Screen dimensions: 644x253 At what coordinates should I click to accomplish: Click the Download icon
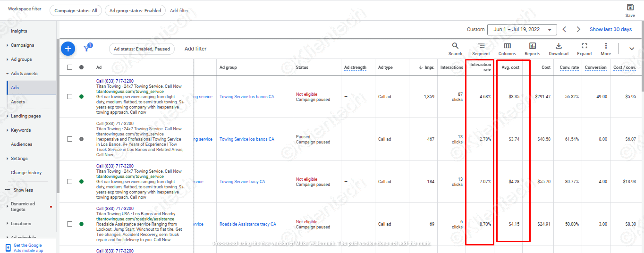559,49
